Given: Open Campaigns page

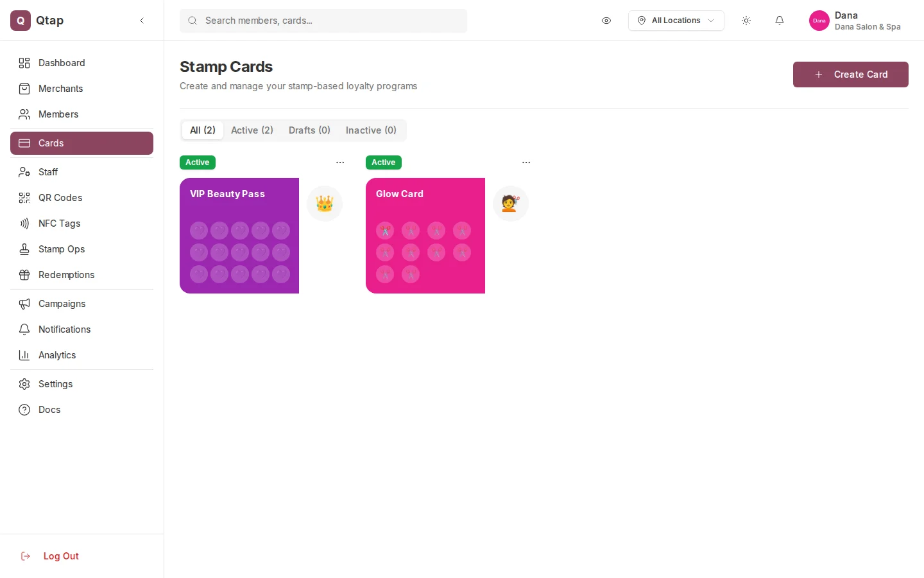Looking at the screenshot, I should tap(81, 304).
